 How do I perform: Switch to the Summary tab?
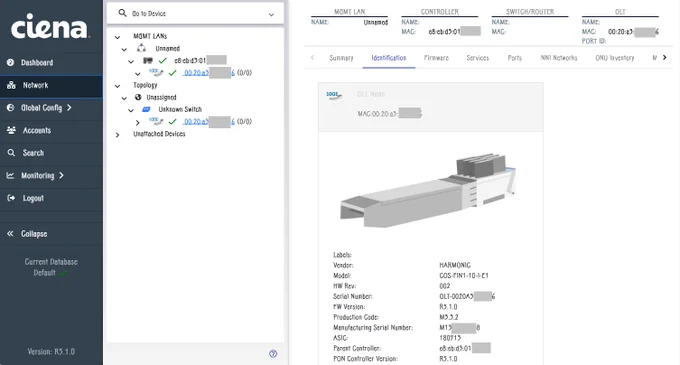coord(341,58)
